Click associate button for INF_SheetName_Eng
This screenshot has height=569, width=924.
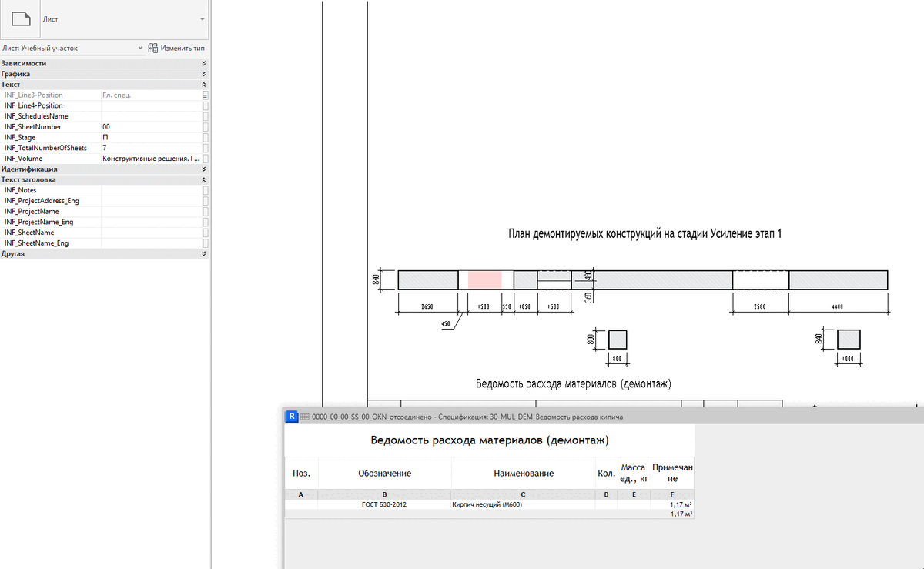[x=206, y=243]
